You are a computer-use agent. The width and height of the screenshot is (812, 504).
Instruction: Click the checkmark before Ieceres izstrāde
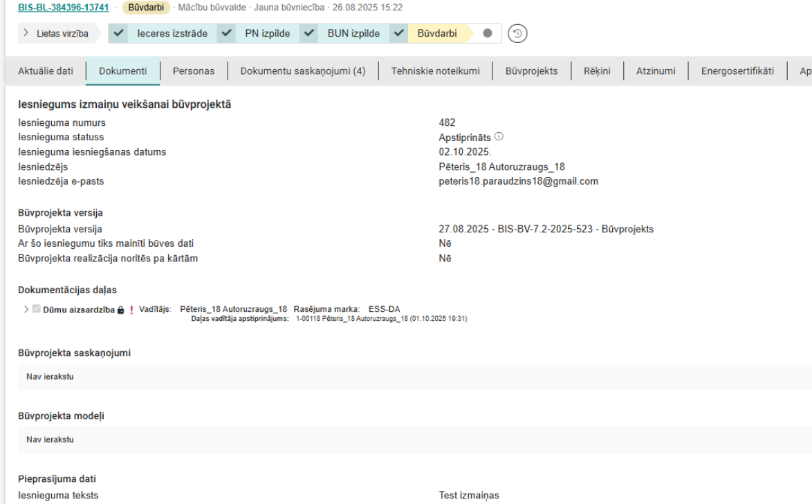[x=119, y=33]
